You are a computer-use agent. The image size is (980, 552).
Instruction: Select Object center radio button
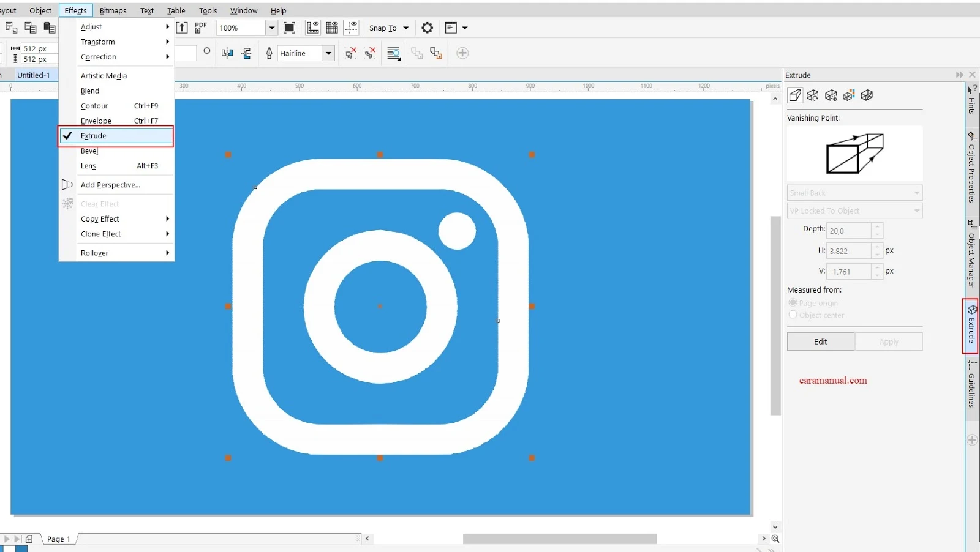click(793, 315)
